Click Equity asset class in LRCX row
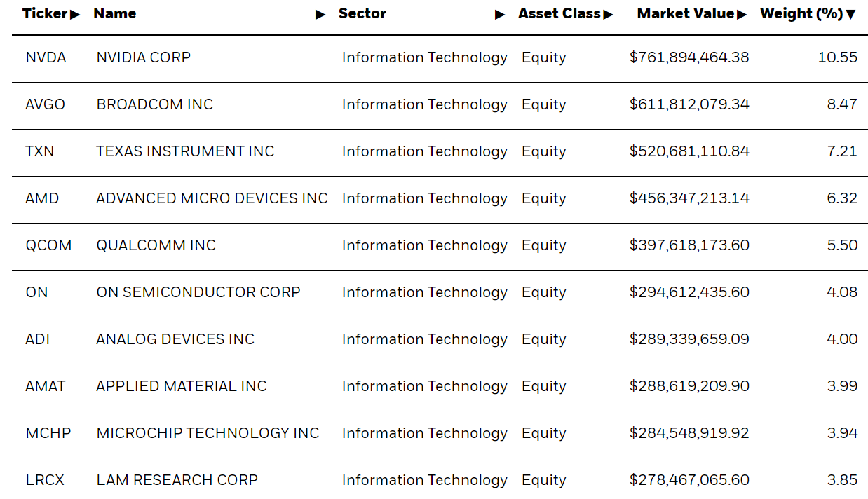This screenshot has height=499, width=868. [x=543, y=481]
